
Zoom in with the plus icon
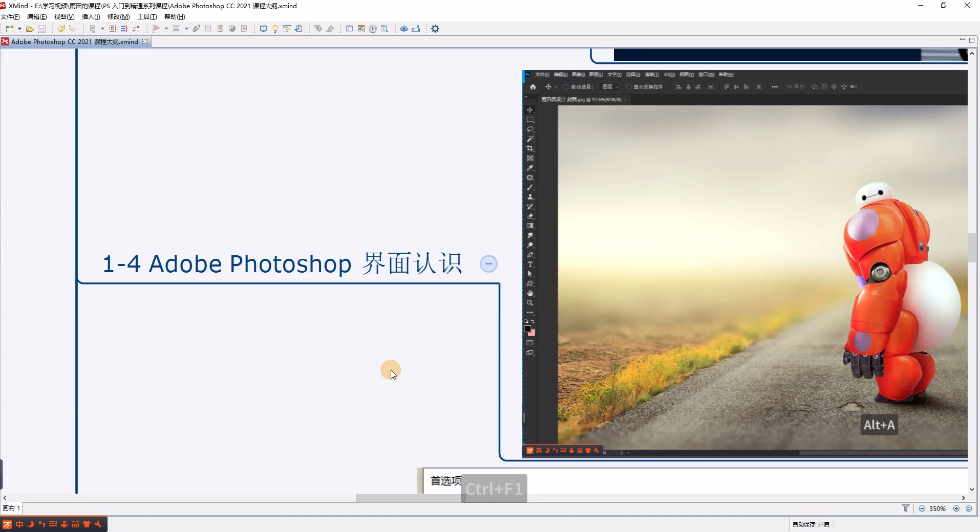(956, 508)
